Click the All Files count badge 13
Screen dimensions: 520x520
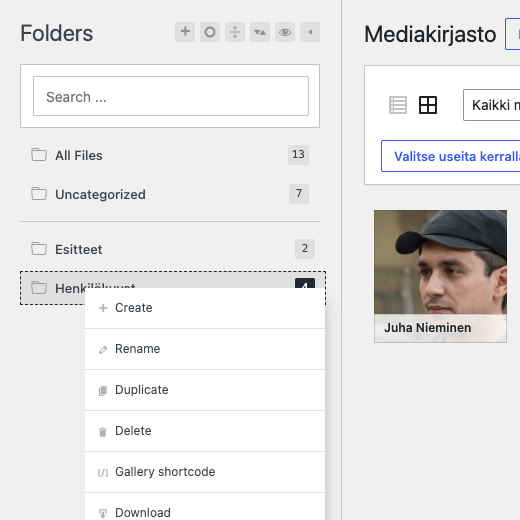[298, 155]
